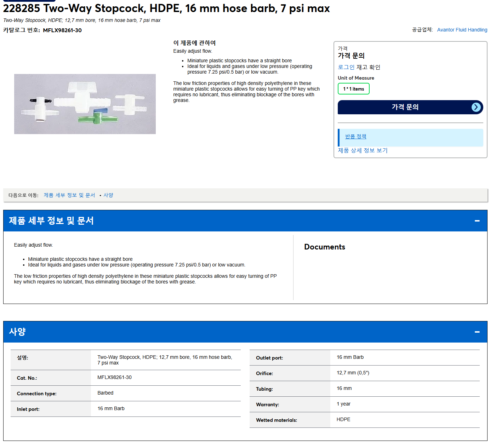Viewport: 490px width, 448px height.
Task: Open the 반품 정책 link
Action: click(355, 137)
